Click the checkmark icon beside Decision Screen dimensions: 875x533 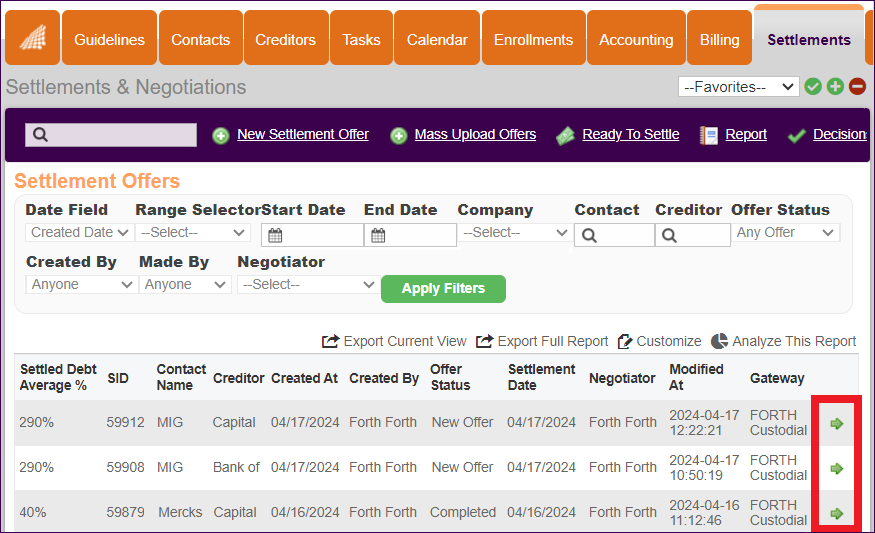(x=796, y=136)
